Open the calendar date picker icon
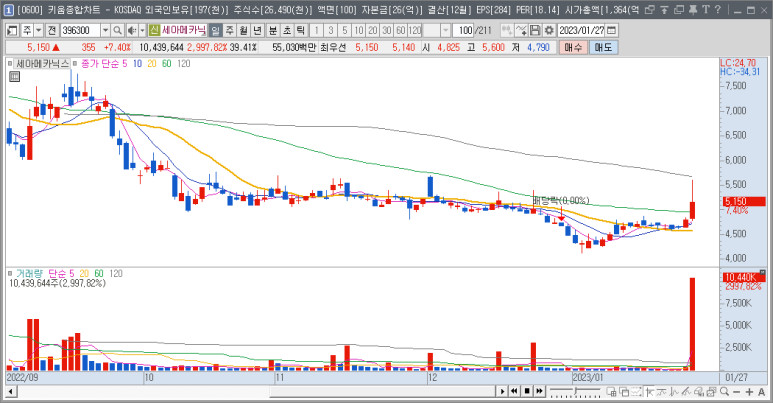773x403 pixels. pos(609,30)
